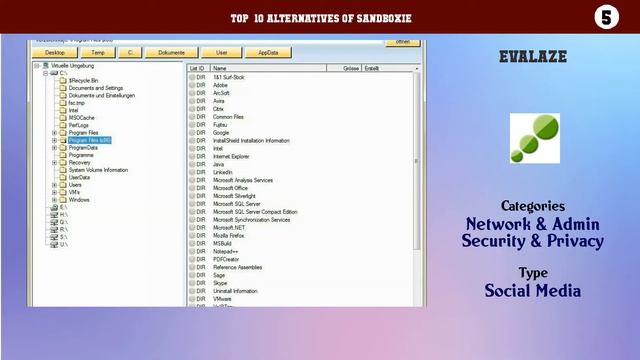Select the Microsoft Office directory row

(300, 188)
